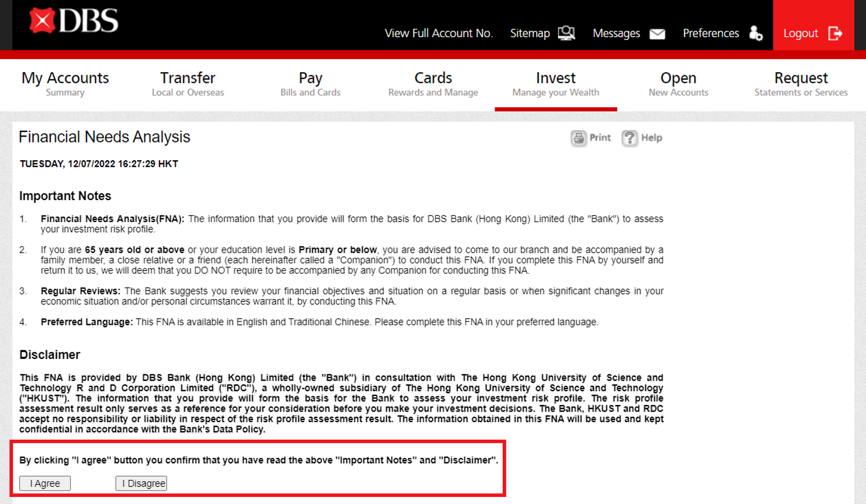This screenshot has height=504, width=866.
Task: Open Request Statements or Services menu
Action: (x=801, y=84)
